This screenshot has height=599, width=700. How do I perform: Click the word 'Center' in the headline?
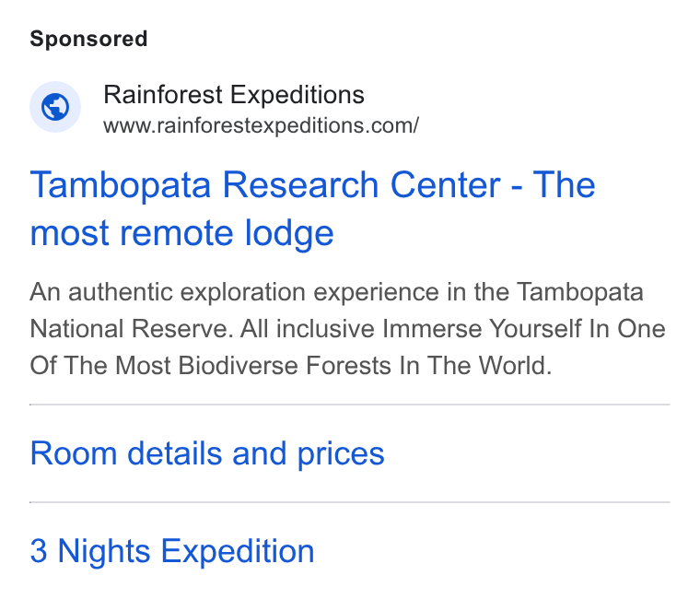445,185
